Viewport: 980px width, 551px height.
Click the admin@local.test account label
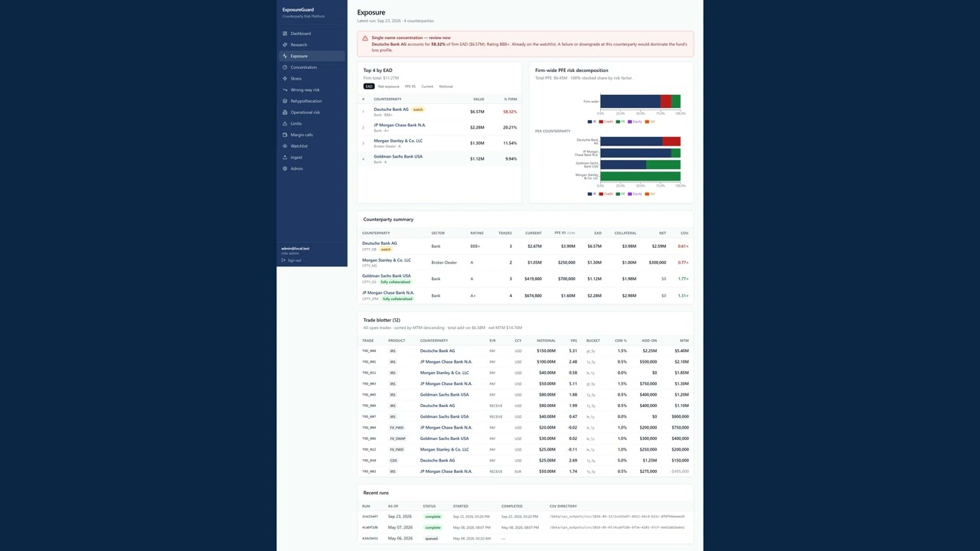pyautogui.click(x=296, y=249)
